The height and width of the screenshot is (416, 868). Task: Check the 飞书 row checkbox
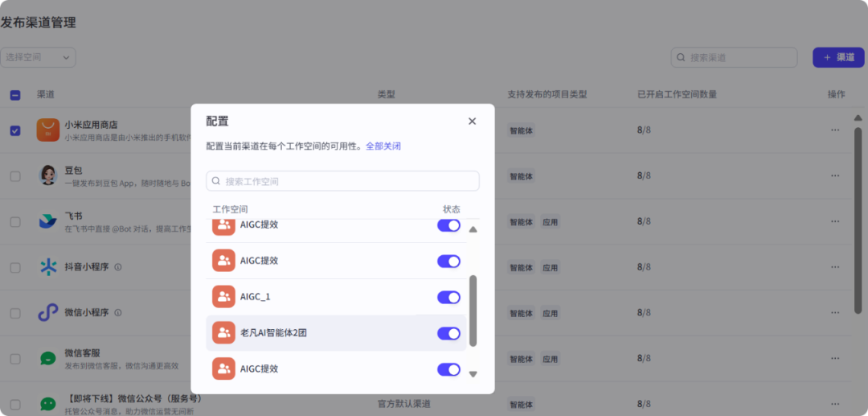15,221
